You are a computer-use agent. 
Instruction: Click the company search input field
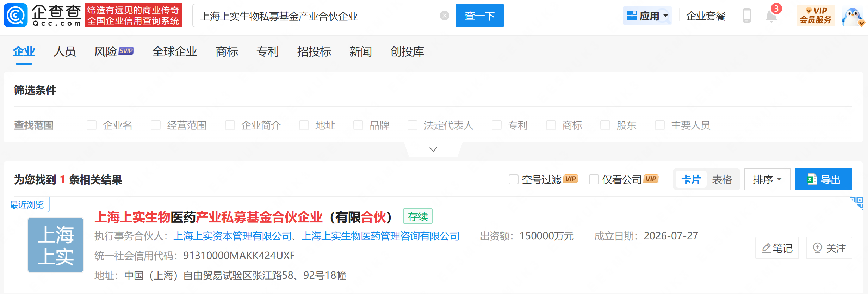317,16
